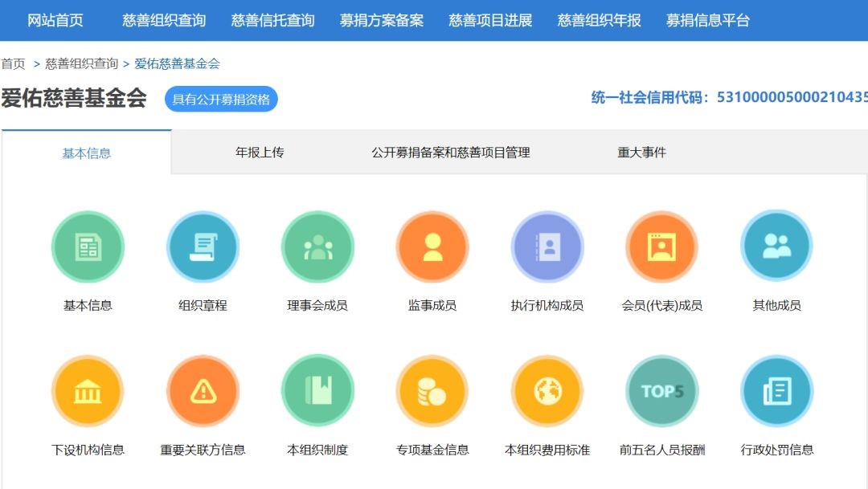The height and width of the screenshot is (489, 868).
Task: Go to 网站首页 in the top navigation
Action: [x=55, y=20]
